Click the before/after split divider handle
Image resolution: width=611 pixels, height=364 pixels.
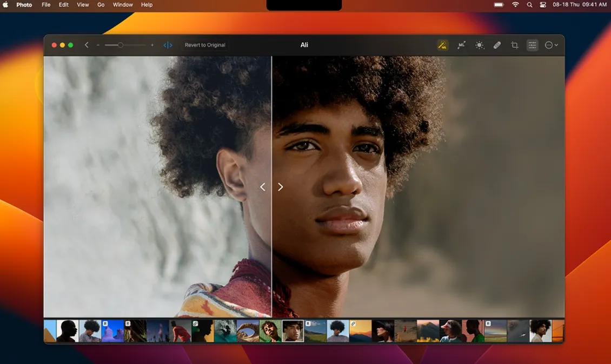pos(271,187)
